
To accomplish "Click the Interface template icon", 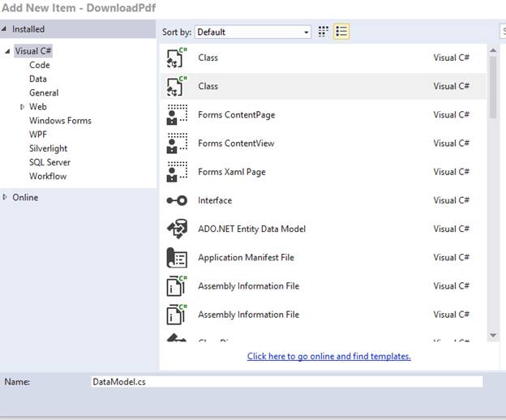I will coord(176,201).
